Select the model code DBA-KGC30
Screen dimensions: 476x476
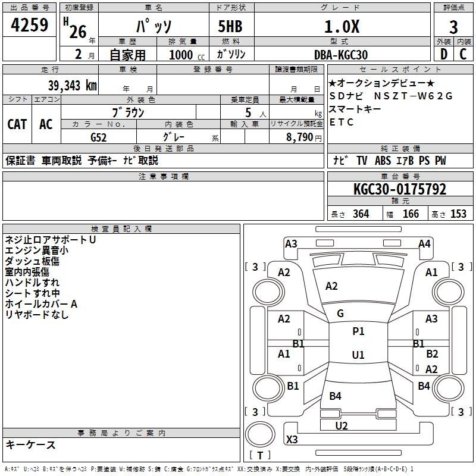[341, 55]
